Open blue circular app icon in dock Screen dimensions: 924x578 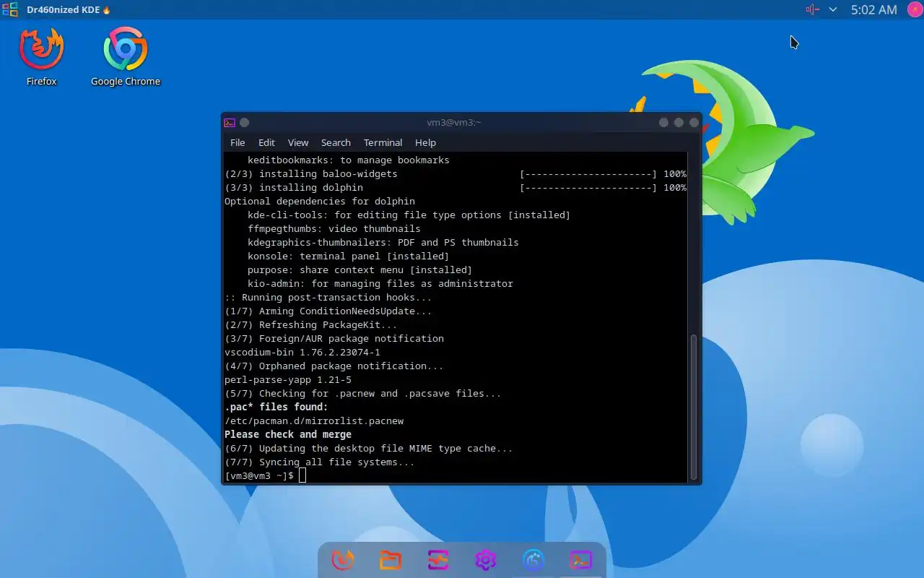533,560
